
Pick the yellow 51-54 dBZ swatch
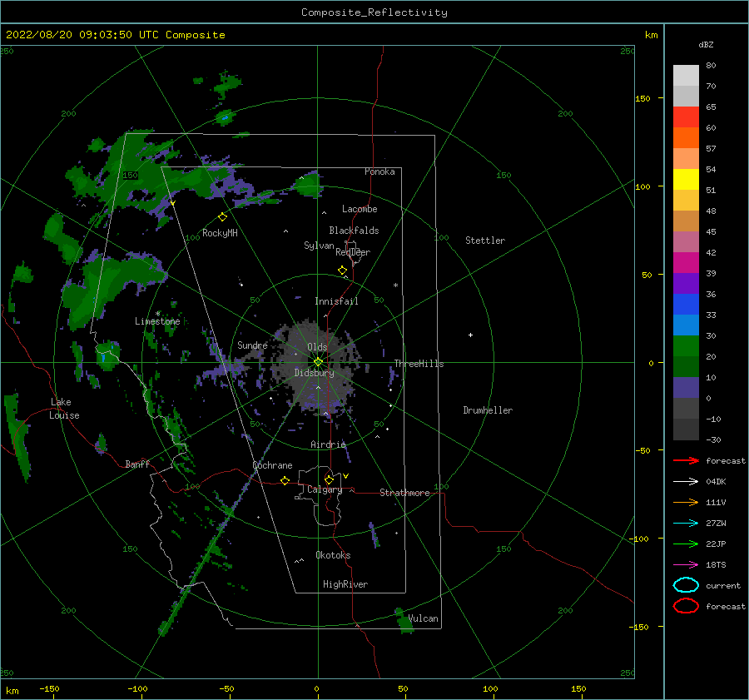click(686, 179)
